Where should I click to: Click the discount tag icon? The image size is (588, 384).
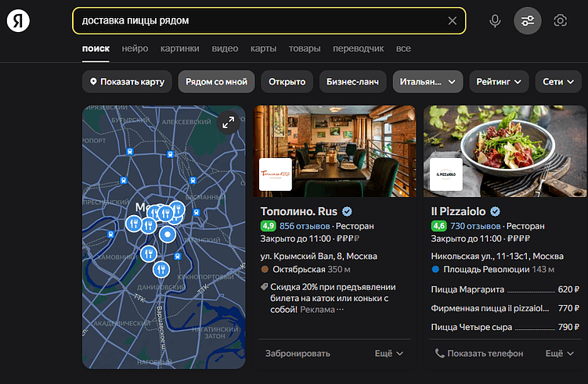click(265, 287)
